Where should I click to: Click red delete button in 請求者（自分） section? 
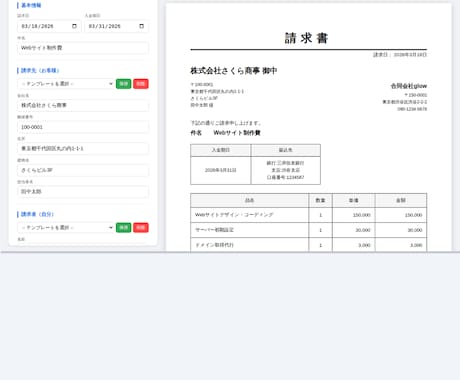pos(141,227)
